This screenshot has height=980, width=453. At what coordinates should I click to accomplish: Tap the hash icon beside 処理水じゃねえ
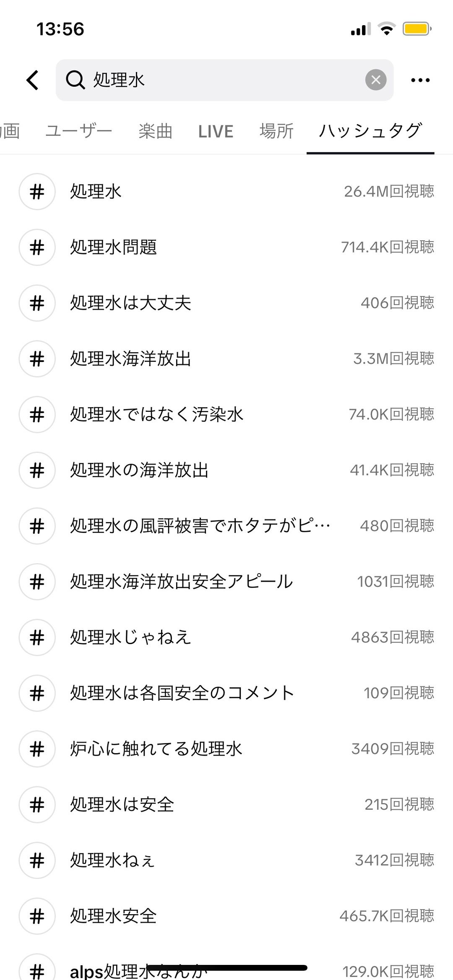coord(37,637)
